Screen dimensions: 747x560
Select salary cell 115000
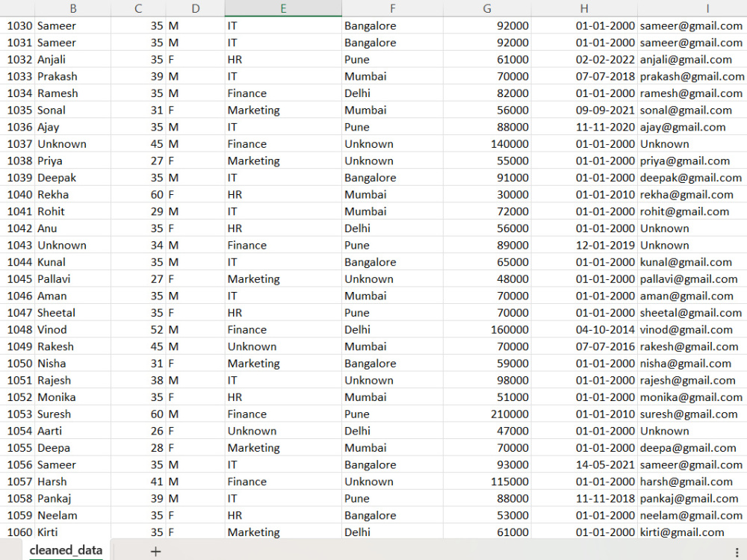487,482
